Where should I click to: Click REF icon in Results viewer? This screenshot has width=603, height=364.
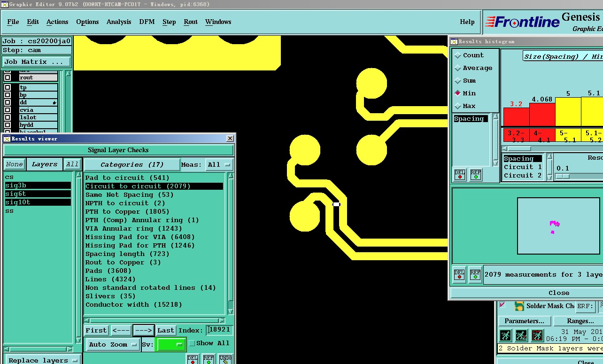point(209,359)
